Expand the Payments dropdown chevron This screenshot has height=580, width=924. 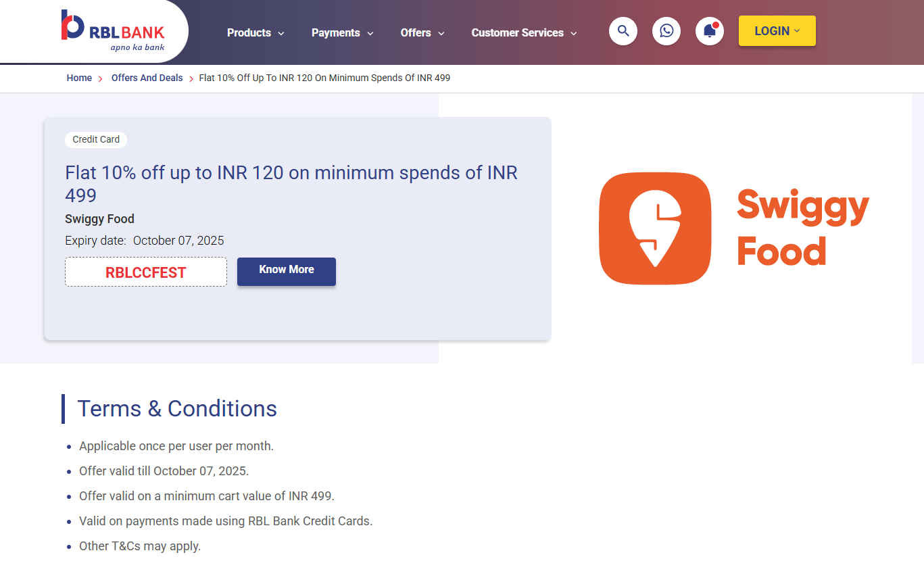[370, 33]
